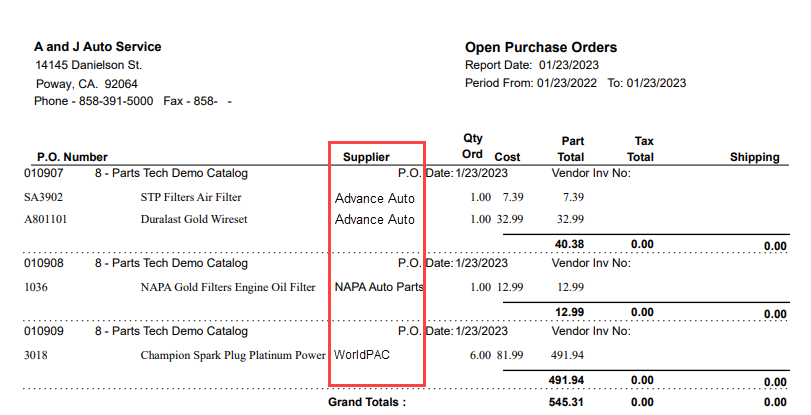The height and width of the screenshot is (415, 811).
Task: Click the Open Purchase Orders report title
Action: [x=541, y=47]
